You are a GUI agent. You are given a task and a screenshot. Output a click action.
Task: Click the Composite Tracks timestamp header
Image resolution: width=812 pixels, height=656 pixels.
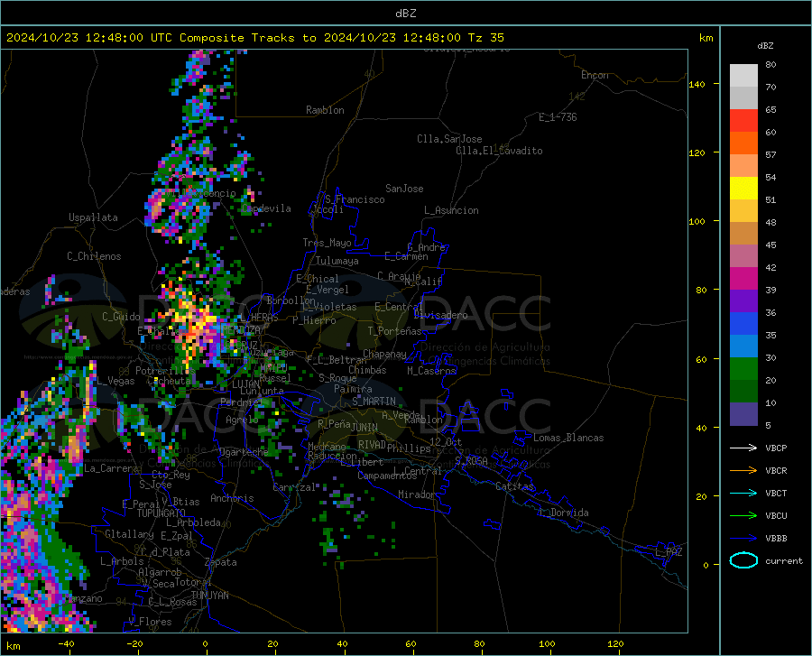[255, 38]
